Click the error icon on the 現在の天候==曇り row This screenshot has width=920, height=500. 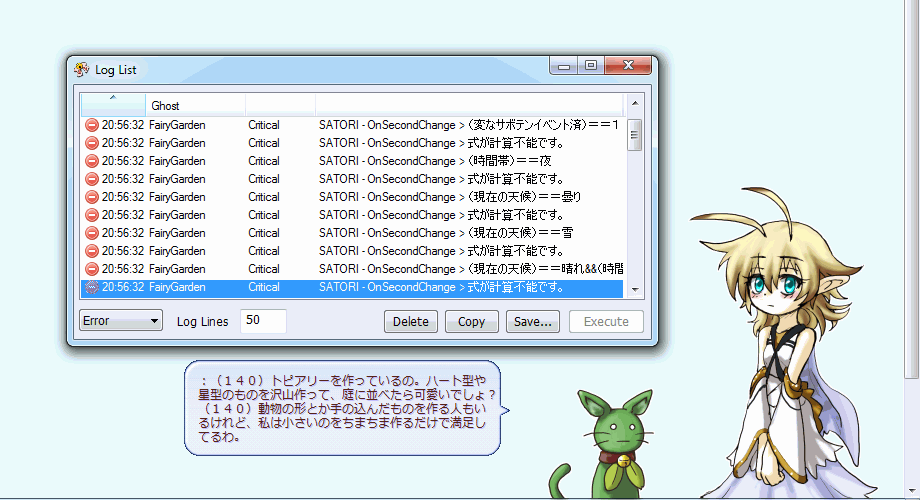[x=92, y=197]
